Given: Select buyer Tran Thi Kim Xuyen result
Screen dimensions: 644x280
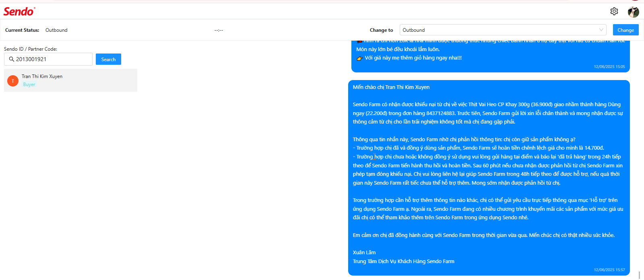Looking at the screenshot, I should pyautogui.click(x=70, y=80).
